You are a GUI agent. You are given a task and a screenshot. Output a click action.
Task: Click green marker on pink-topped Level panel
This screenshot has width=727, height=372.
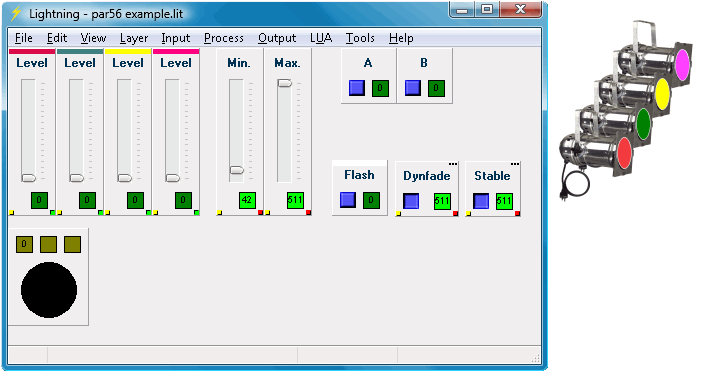197,212
